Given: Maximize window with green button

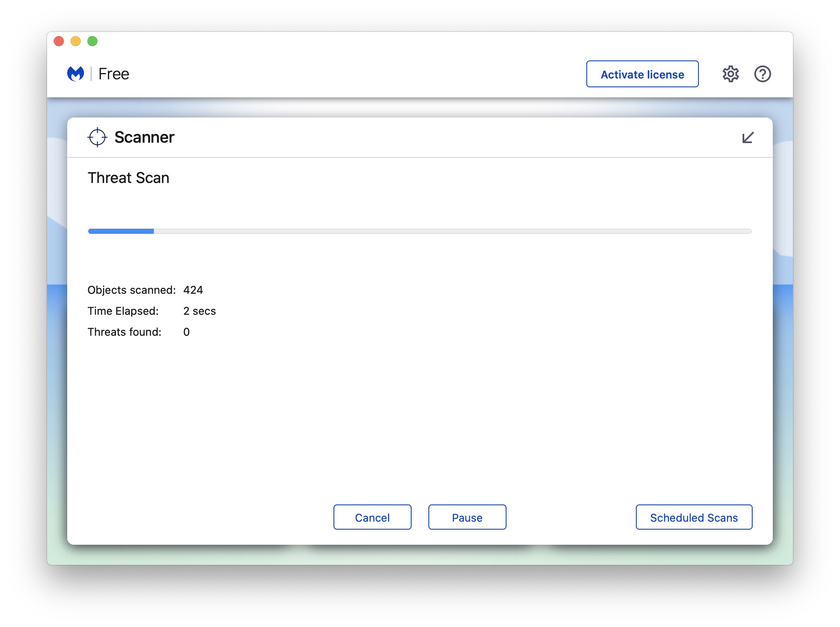Looking at the screenshot, I should (x=92, y=41).
